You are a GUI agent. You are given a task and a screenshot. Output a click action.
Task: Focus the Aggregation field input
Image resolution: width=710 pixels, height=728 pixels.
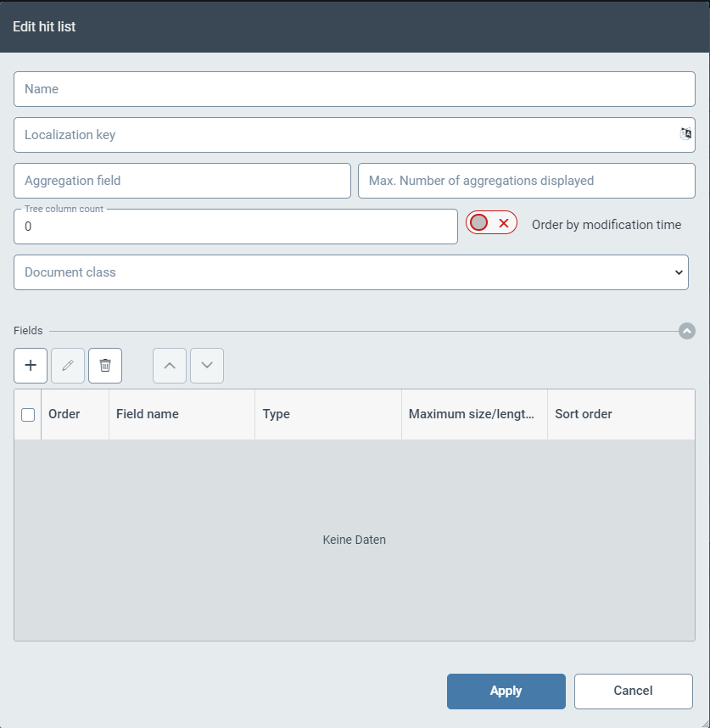(182, 181)
